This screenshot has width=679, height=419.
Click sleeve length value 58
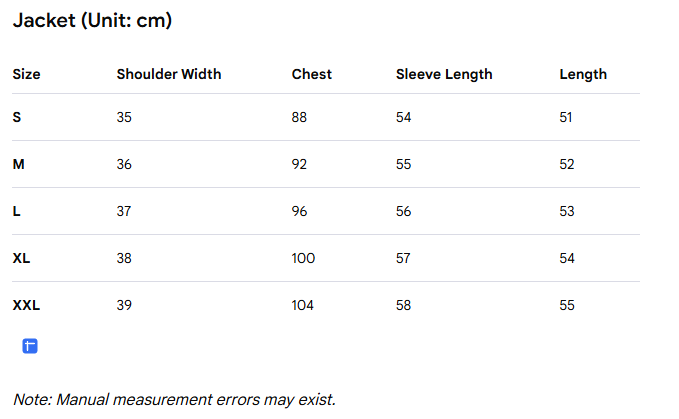[404, 305]
